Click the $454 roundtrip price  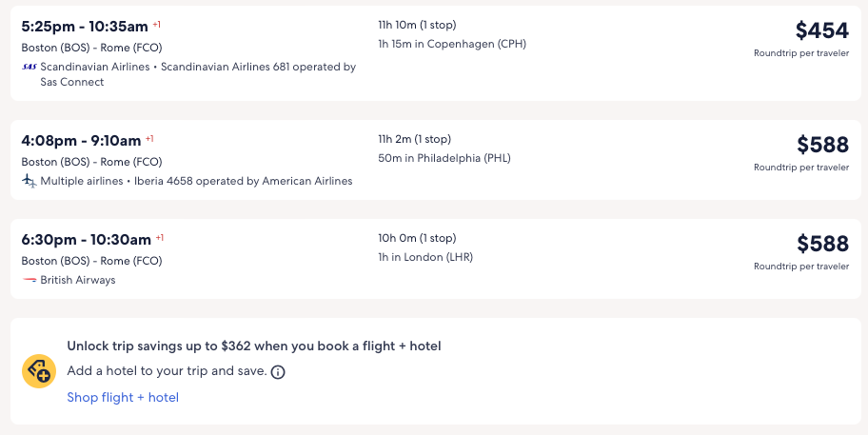(821, 31)
